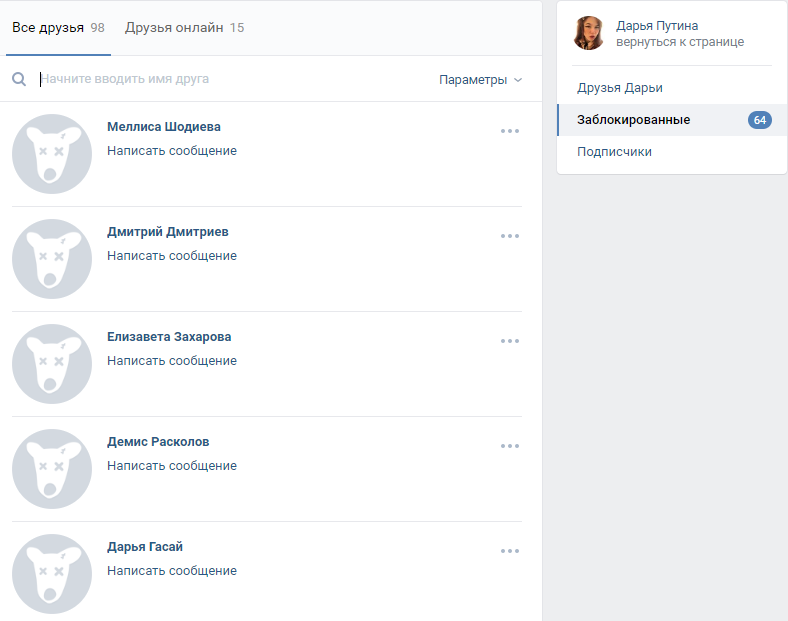The height and width of the screenshot is (621, 788).
Task: Write a message to Елизавета Захарова
Action: point(172,361)
